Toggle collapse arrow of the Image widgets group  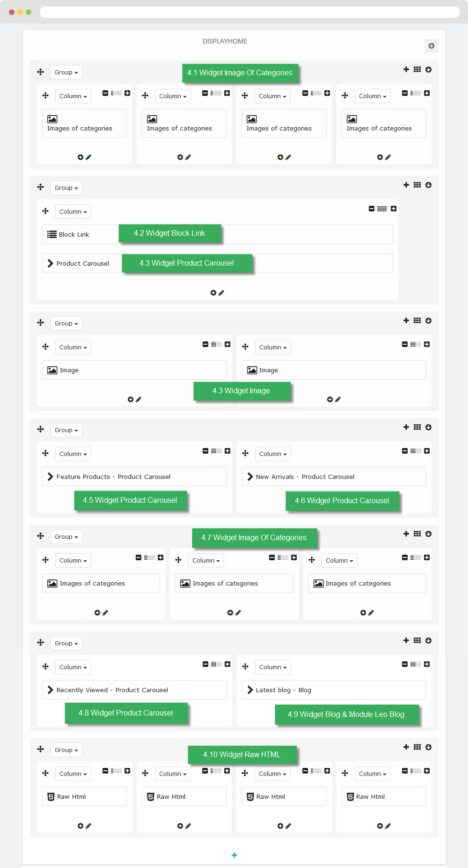pos(428,320)
